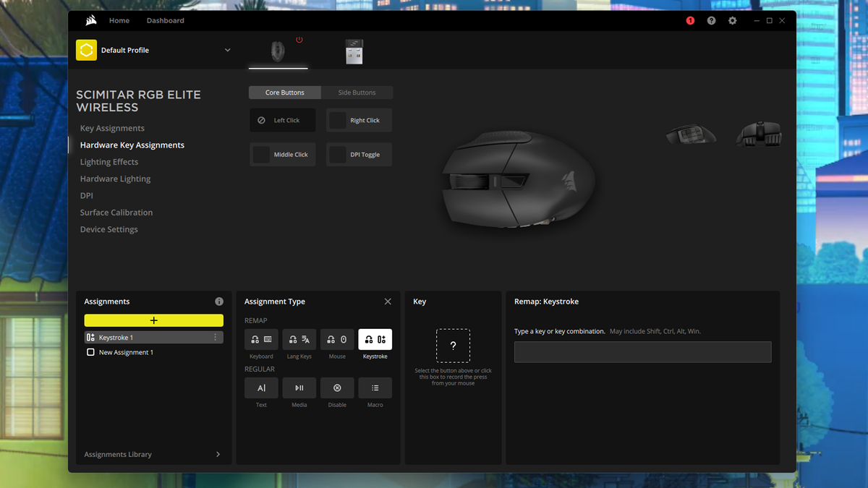Viewport: 868px width, 488px height.
Task: Open the Dashboard menu
Action: pyautogui.click(x=166, y=20)
